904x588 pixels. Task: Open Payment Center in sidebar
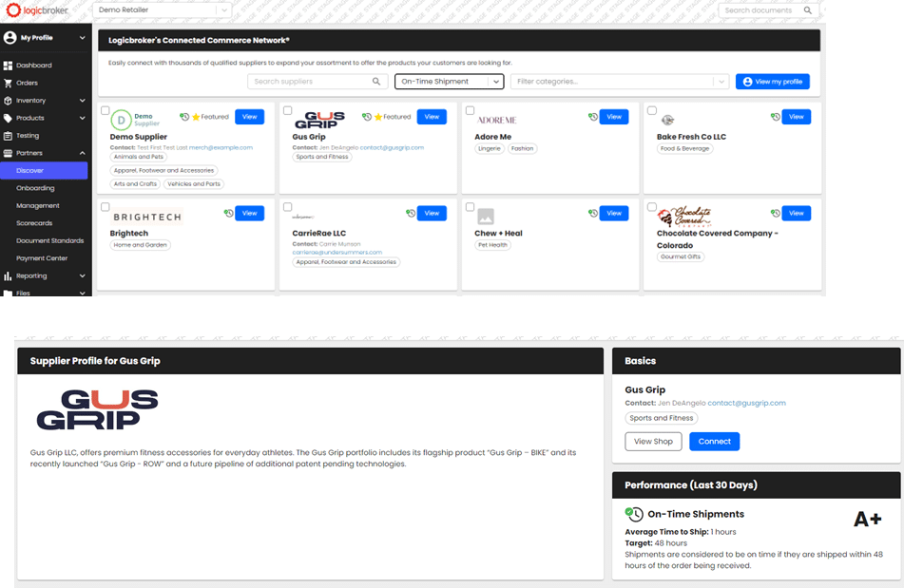tap(42, 258)
